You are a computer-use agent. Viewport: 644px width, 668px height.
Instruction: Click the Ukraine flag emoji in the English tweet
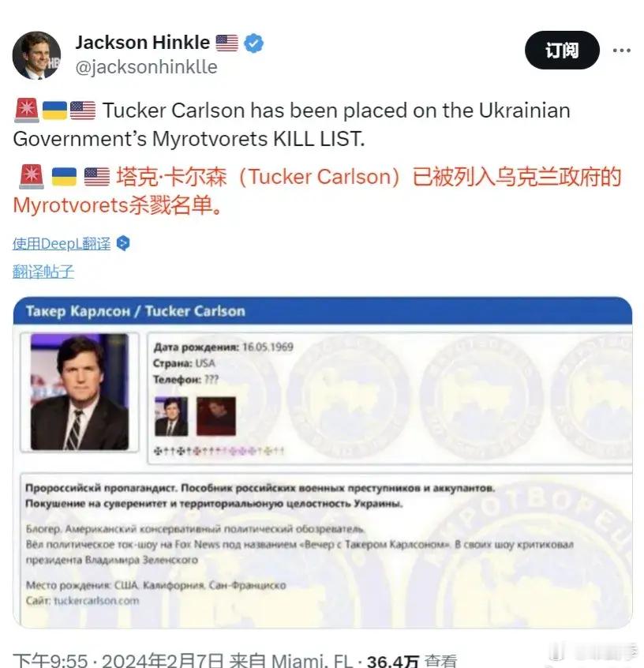(x=55, y=111)
